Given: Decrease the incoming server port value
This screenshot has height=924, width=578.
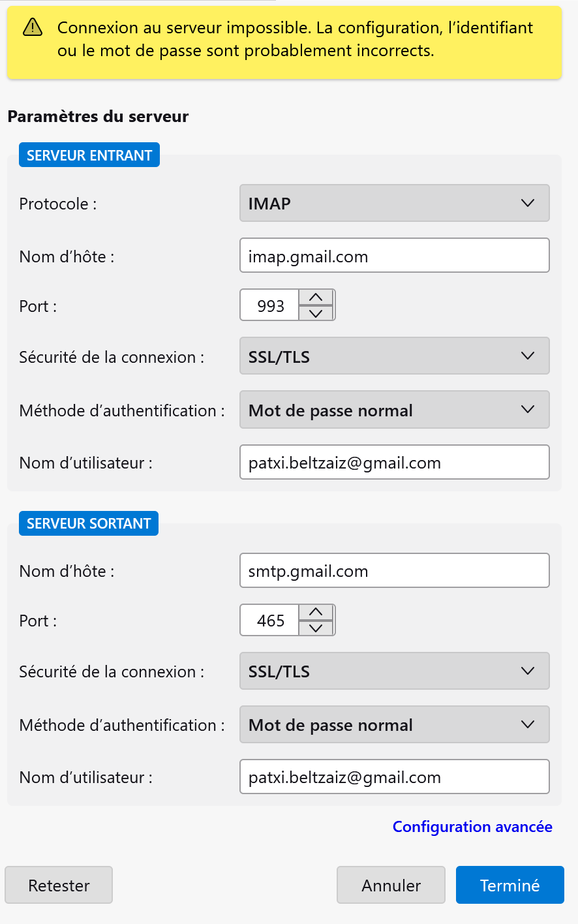Looking at the screenshot, I should pos(316,313).
